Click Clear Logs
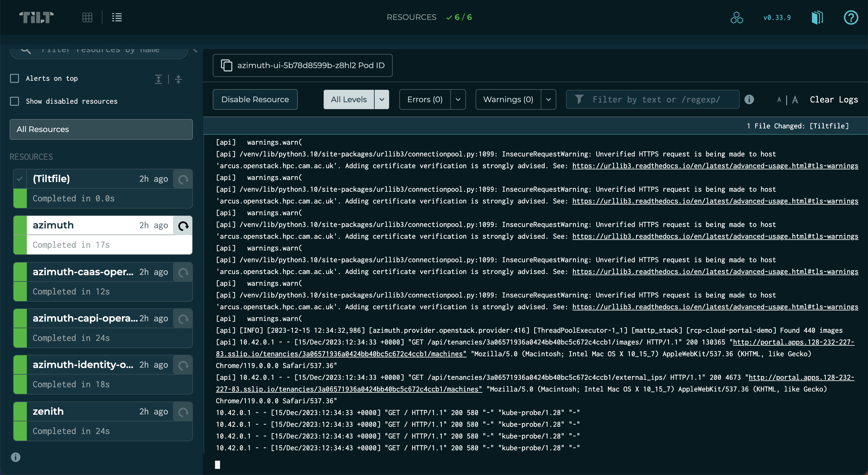868x475 pixels. point(834,99)
